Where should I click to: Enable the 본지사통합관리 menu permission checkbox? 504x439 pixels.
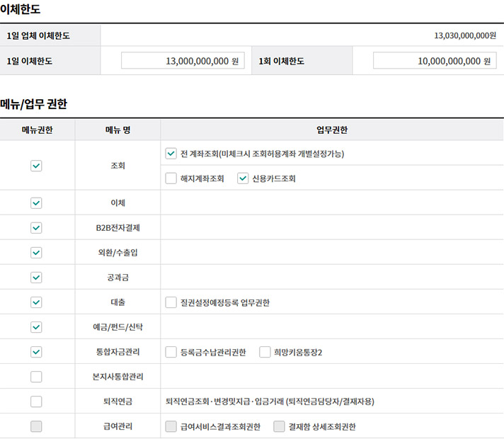pyautogui.click(x=36, y=377)
